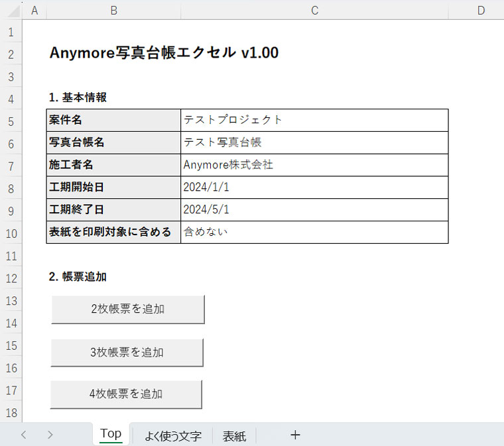Select row 13 header
Viewport: 504px width, 446px height.
coord(11,301)
